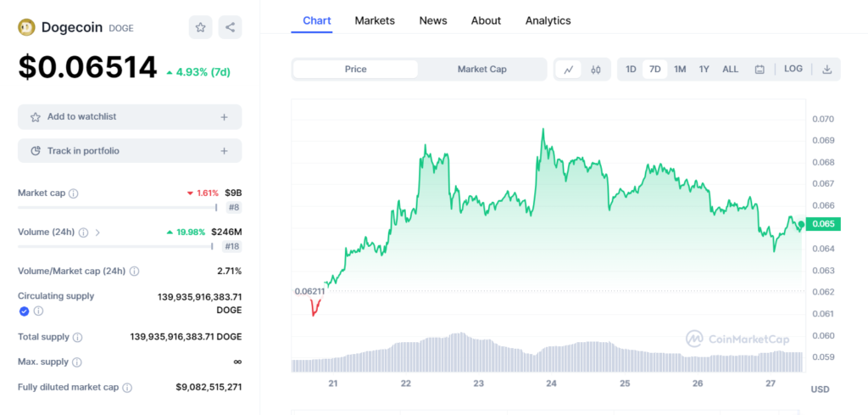The height and width of the screenshot is (415, 868).
Task: Toggle LOG scale on chart
Action: [x=793, y=69]
